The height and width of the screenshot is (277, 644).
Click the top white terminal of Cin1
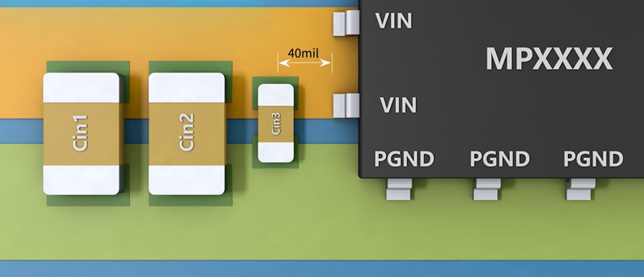coord(82,88)
